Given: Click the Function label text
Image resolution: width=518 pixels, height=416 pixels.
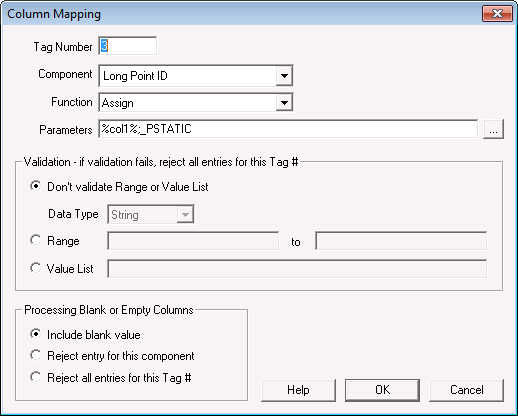Looking at the screenshot, I should pyautogui.click(x=72, y=102).
